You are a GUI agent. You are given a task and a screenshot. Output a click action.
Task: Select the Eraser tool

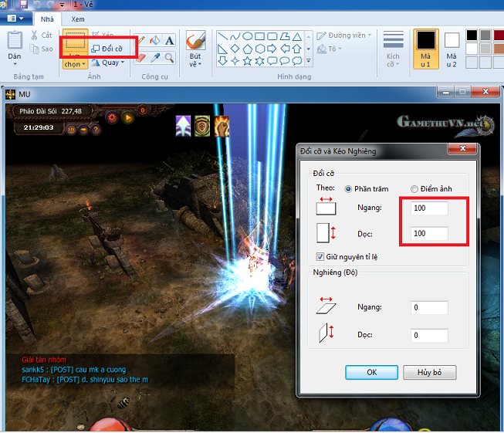140,58
